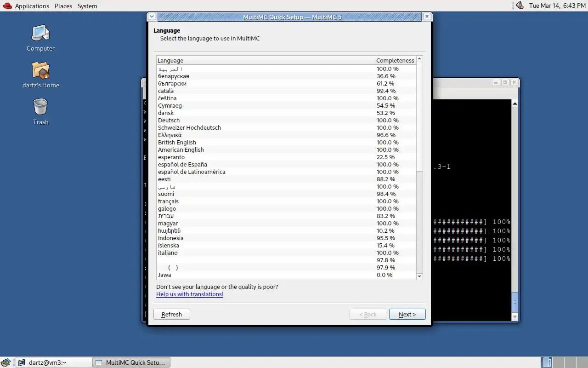
Task: Select Jawa language row
Action: (x=286, y=275)
